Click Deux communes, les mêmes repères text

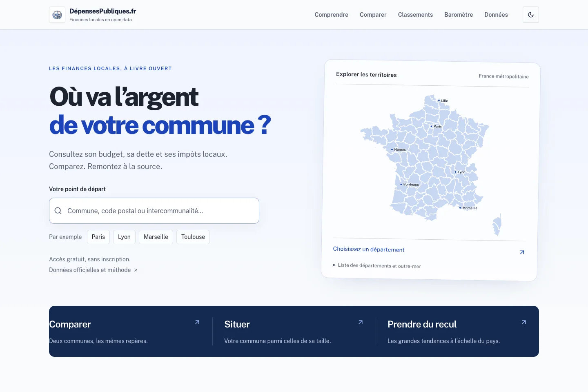click(98, 341)
